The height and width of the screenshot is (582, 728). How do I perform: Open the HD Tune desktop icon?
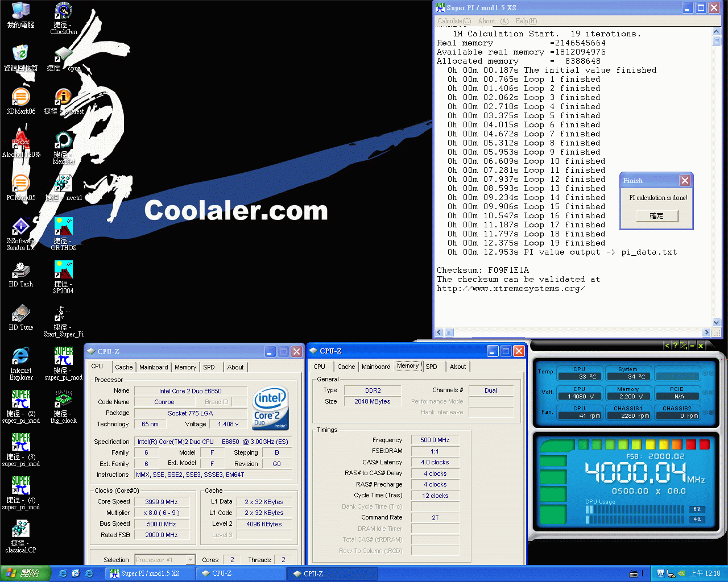click(x=21, y=317)
